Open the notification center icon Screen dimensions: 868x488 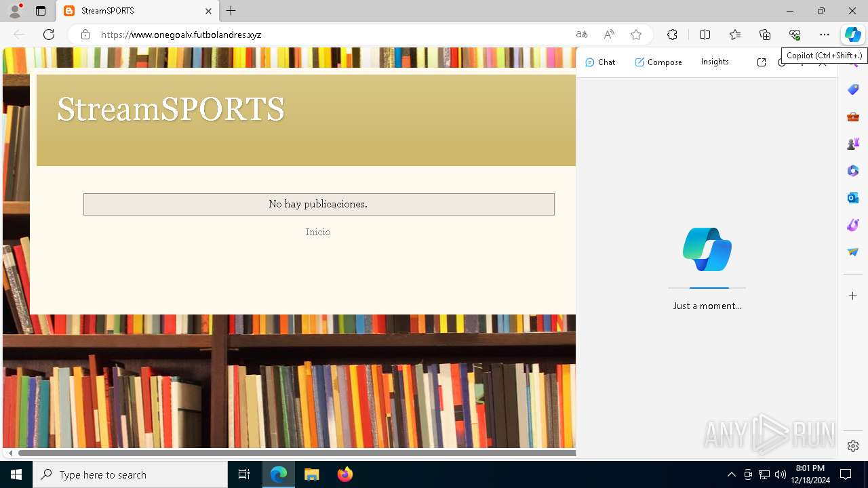coord(846,474)
